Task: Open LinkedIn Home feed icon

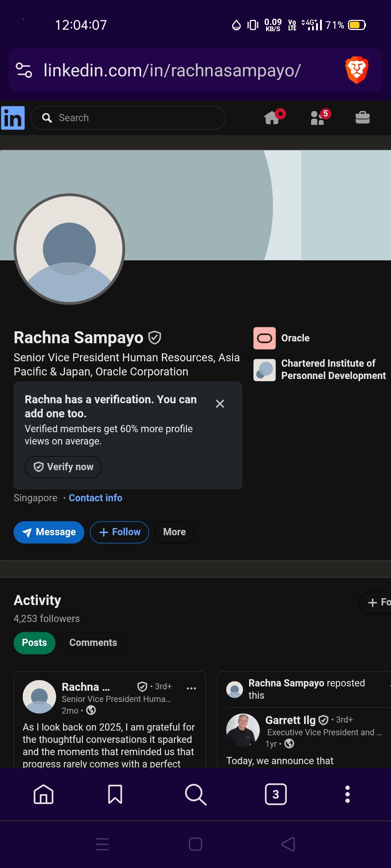Action: coord(272,118)
